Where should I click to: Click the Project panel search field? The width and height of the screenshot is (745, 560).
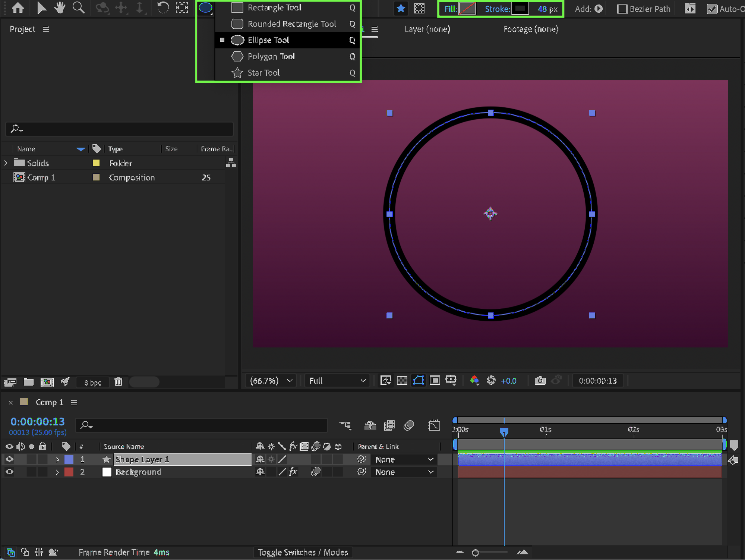[119, 129]
